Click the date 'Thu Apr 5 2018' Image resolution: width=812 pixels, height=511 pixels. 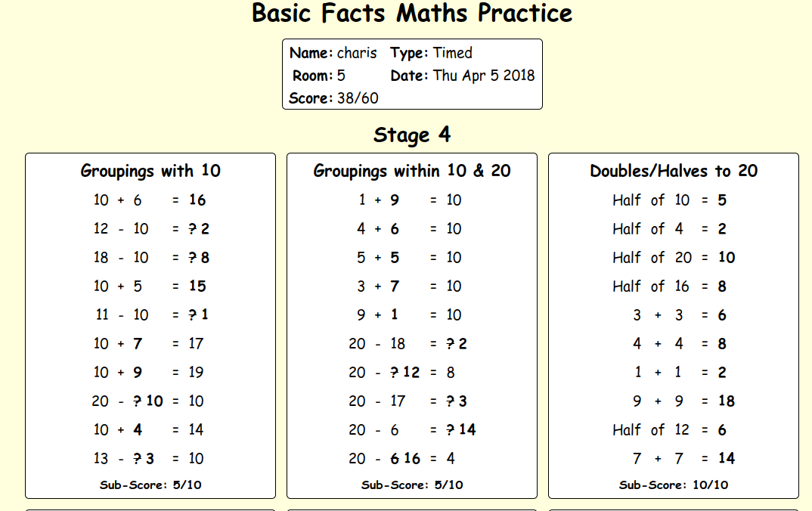[484, 76]
